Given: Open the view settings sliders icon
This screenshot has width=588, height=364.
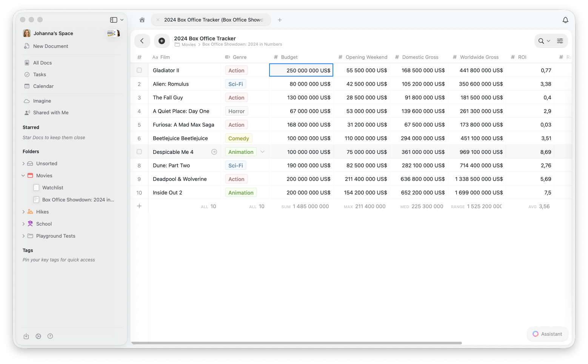Looking at the screenshot, I should pyautogui.click(x=560, y=41).
